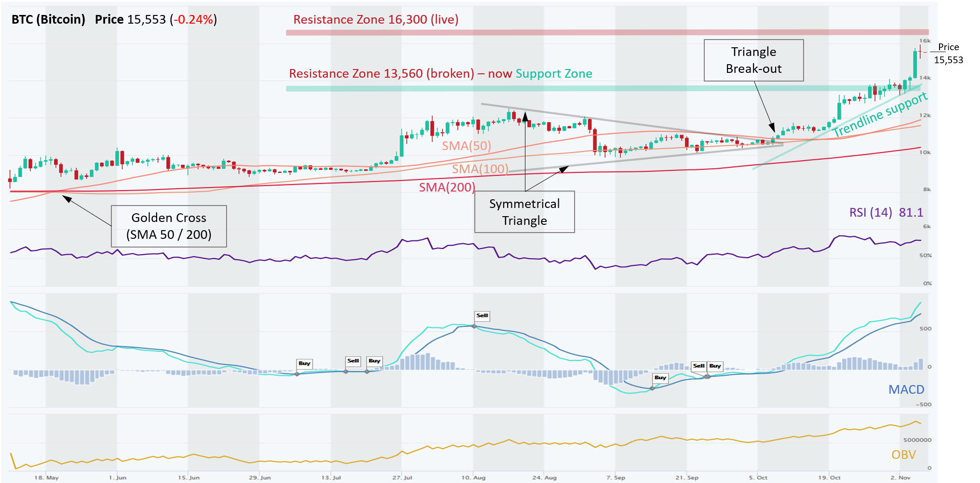Click the 27. Jul date label

tap(402, 477)
